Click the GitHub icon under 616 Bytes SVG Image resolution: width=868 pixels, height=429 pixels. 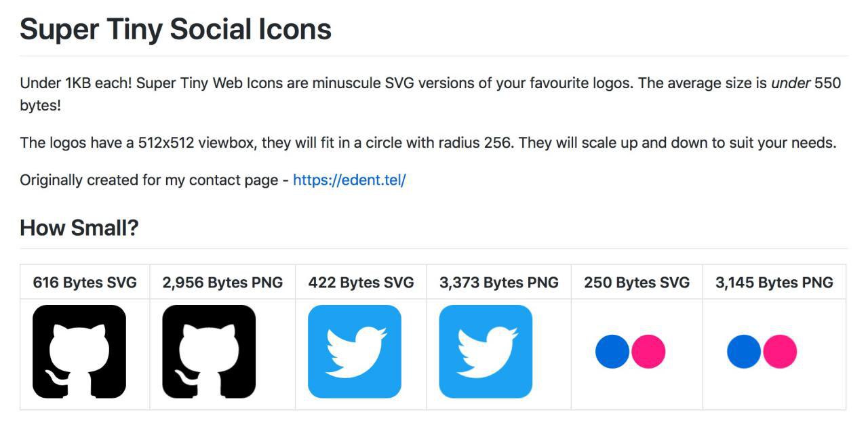click(79, 352)
